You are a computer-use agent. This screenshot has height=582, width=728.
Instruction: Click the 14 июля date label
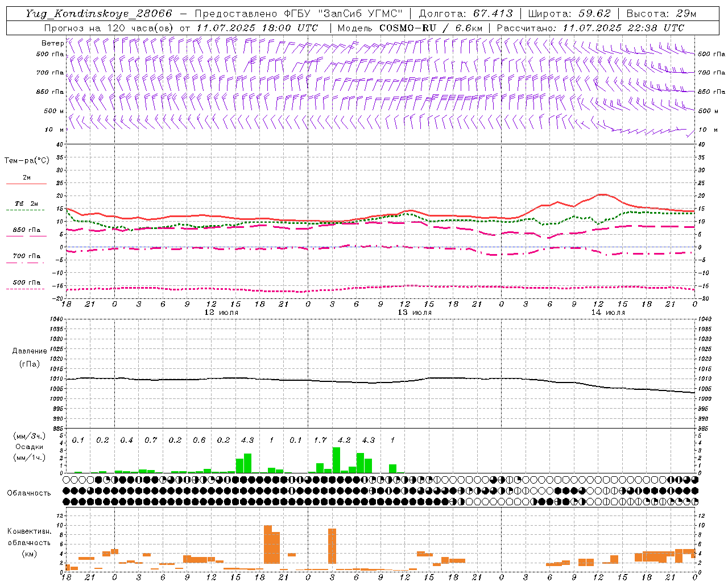click(608, 313)
